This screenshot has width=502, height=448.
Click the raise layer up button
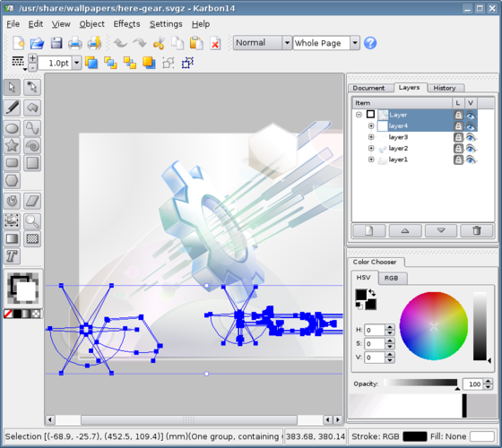point(405,230)
